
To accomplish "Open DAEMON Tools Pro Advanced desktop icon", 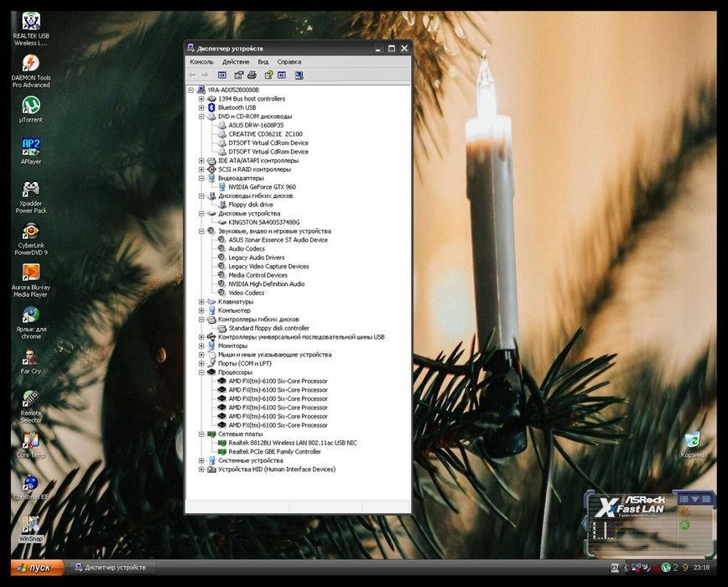I will click(31, 71).
